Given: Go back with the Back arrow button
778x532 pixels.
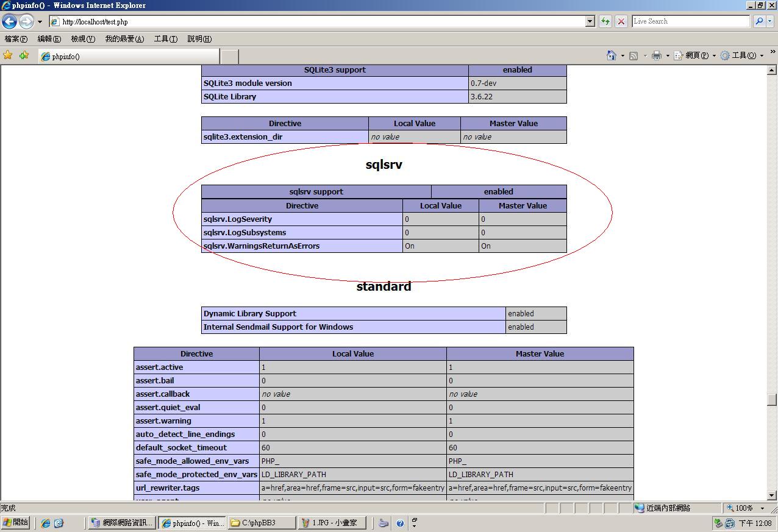Looking at the screenshot, I should pos(9,21).
